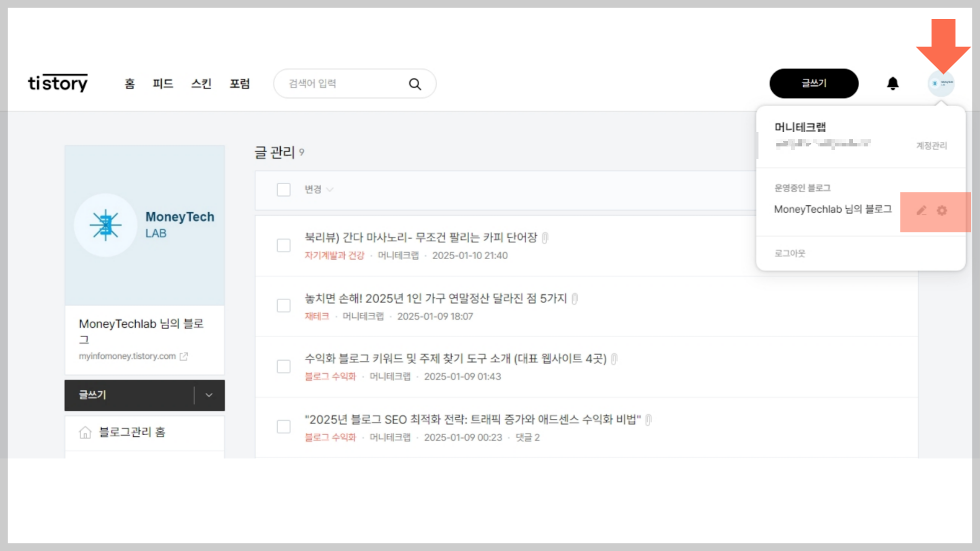Image resolution: width=980 pixels, height=551 pixels.
Task: Expand the sidebar 글쓰기 chevron arrow
Action: pyautogui.click(x=209, y=395)
